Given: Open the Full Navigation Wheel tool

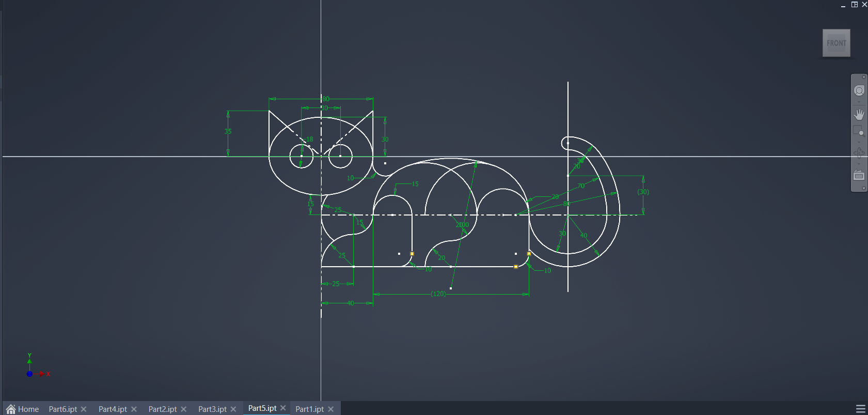Looking at the screenshot, I should pyautogui.click(x=859, y=91).
